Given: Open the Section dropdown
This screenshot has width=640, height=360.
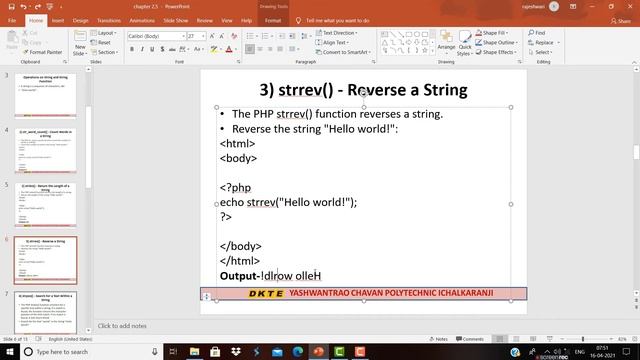Looking at the screenshot, I should [104, 52].
